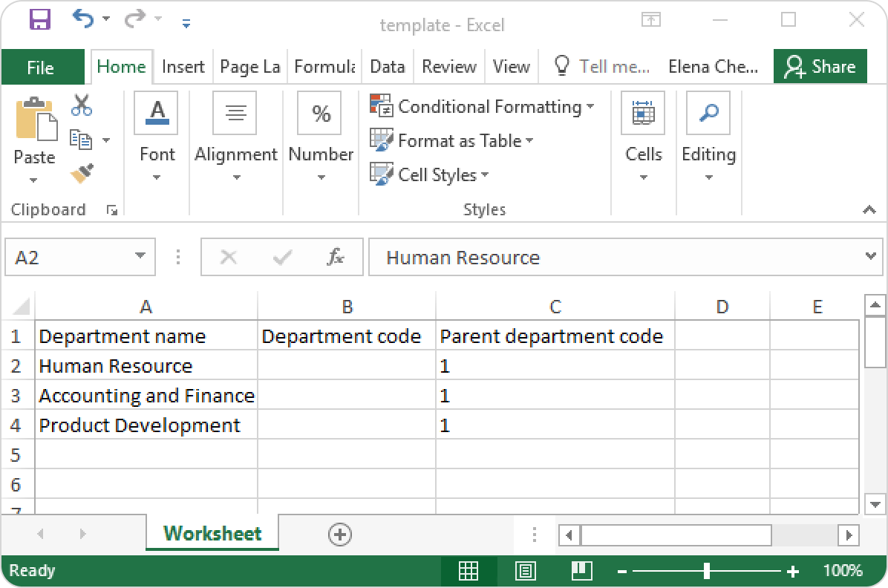
Task: Click the zoom slider handle
Action: point(706,571)
